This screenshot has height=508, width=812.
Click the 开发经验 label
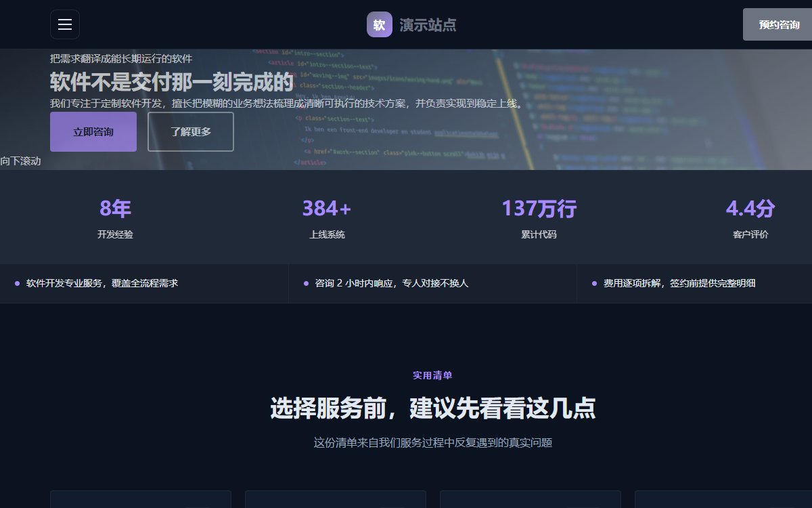point(115,235)
